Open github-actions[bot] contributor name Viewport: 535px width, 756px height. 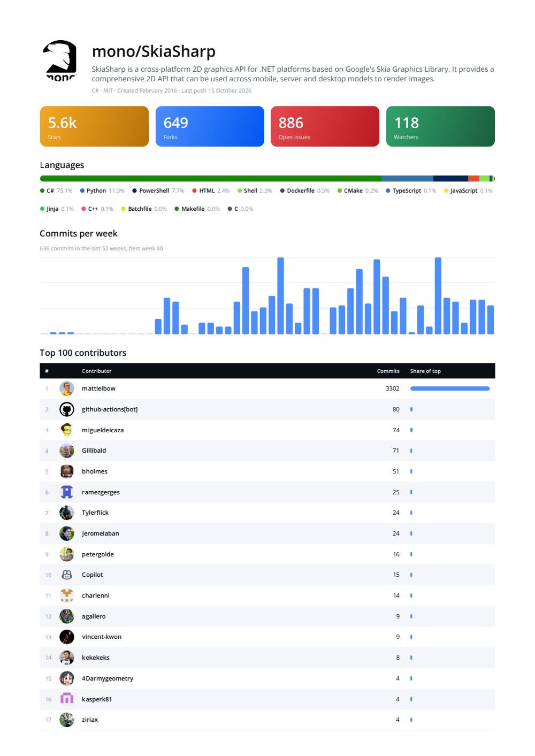(x=110, y=409)
